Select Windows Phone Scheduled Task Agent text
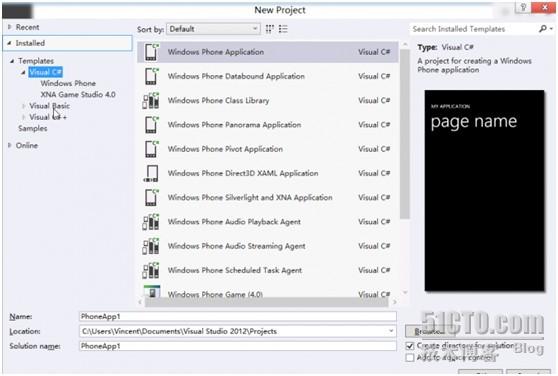The height and width of the screenshot is (376, 558). tap(235, 270)
